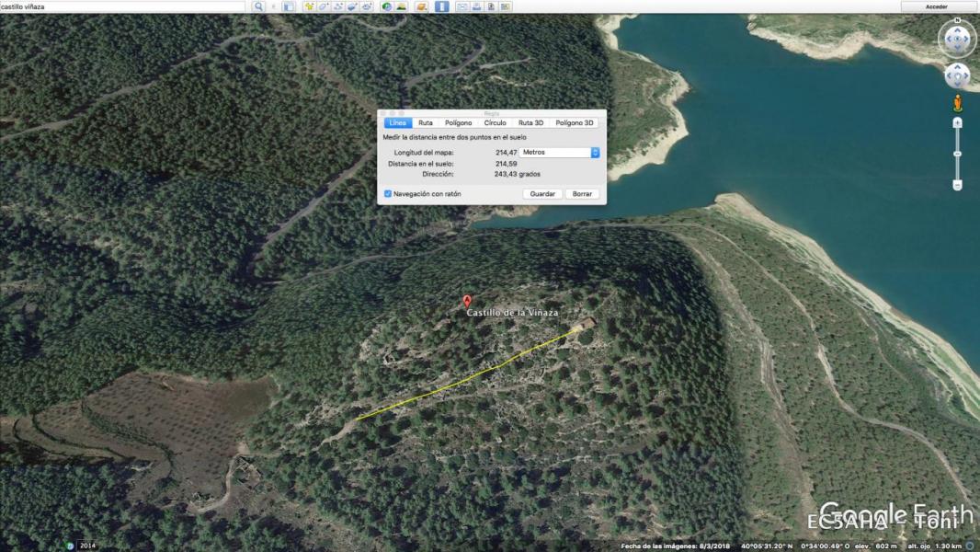Switch to the Ruta tab

click(426, 122)
